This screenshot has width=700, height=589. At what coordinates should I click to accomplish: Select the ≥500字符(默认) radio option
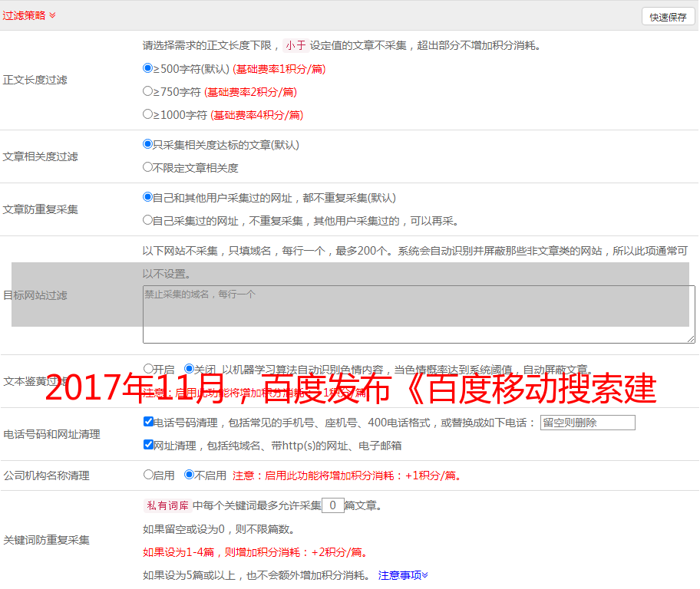tap(147, 67)
